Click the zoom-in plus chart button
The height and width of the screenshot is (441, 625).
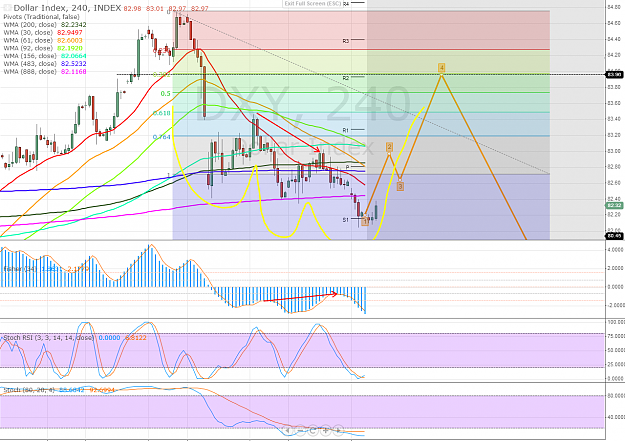(326, 430)
